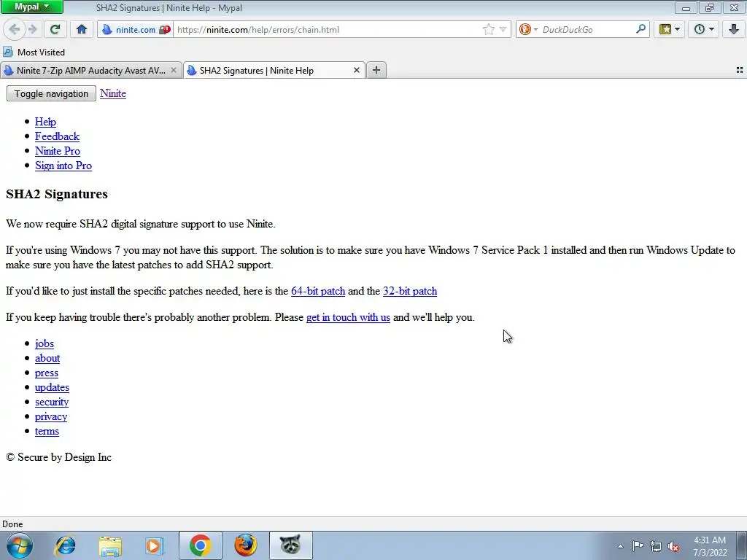Click into the URL address field
Screen dimensions: 747x560
pyautogui.click(x=328, y=29)
